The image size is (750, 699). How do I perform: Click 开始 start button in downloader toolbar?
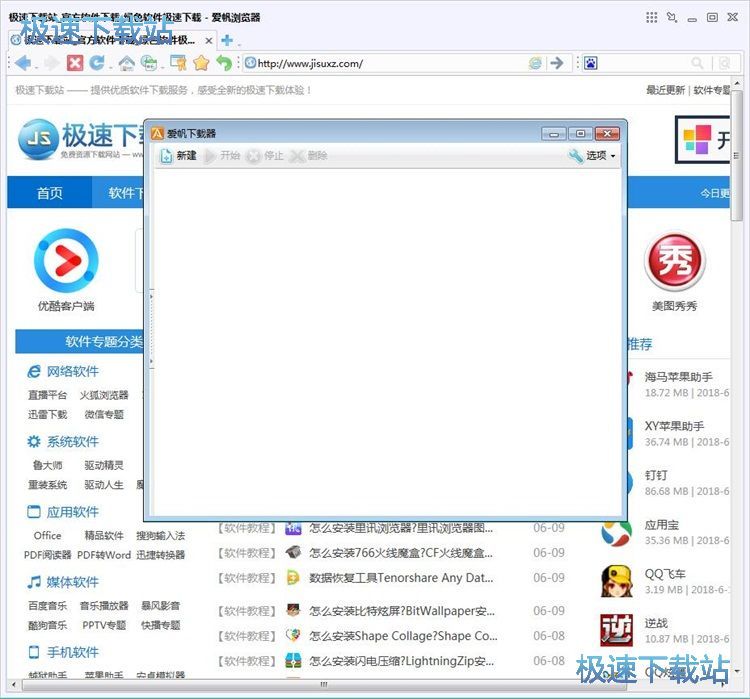[222, 155]
